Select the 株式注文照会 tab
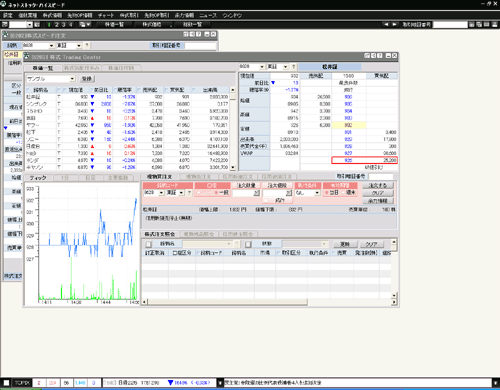This screenshot has width=500, height=390. click(161, 234)
